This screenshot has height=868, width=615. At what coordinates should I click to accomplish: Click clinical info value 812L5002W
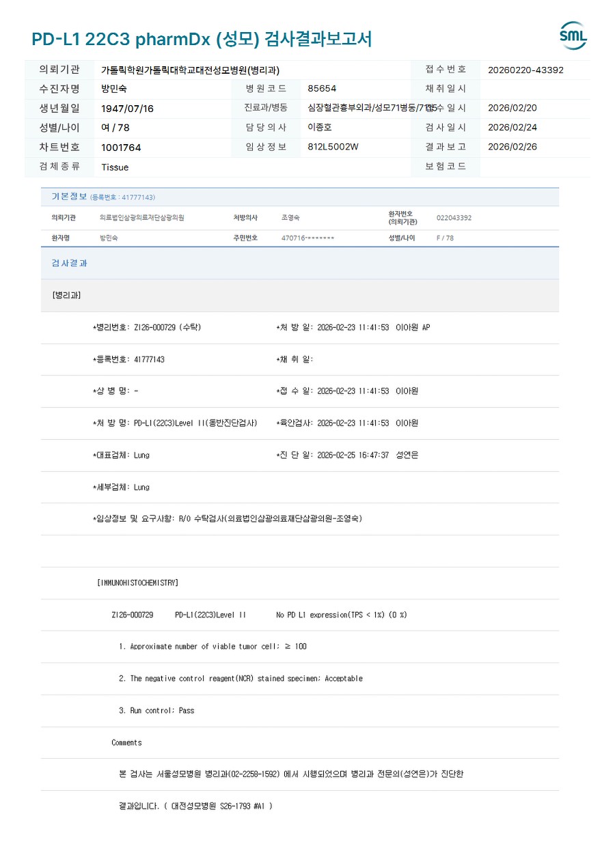pos(333,147)
